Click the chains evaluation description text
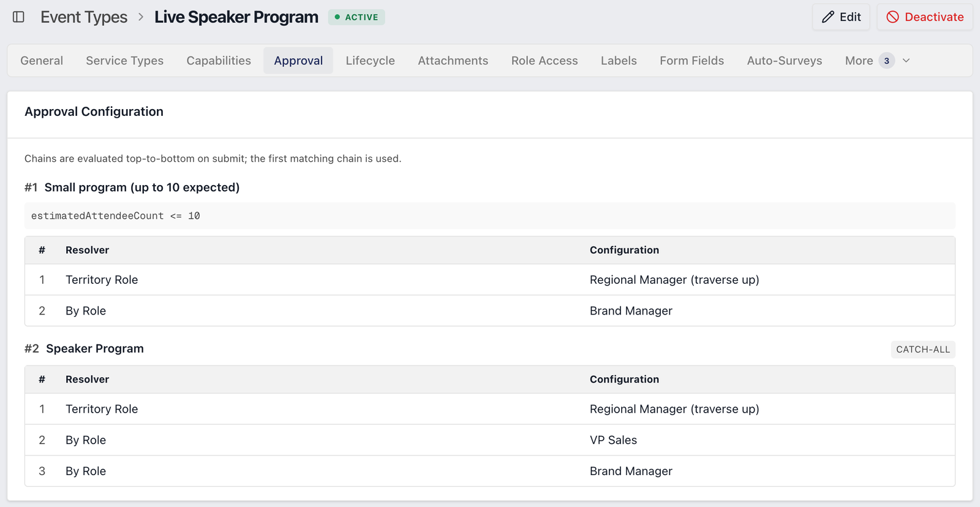 coord(213,159)
